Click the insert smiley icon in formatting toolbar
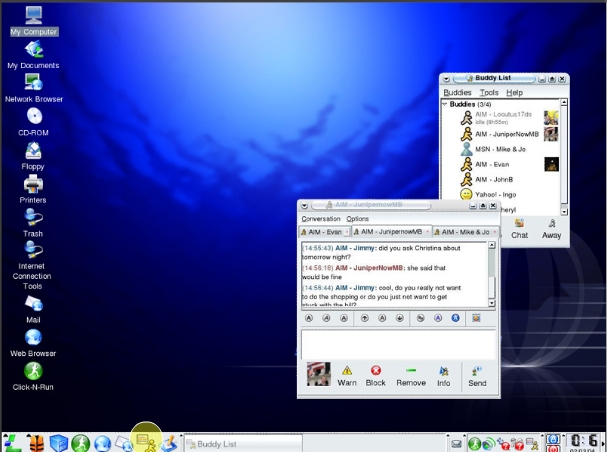 point(476,318)
